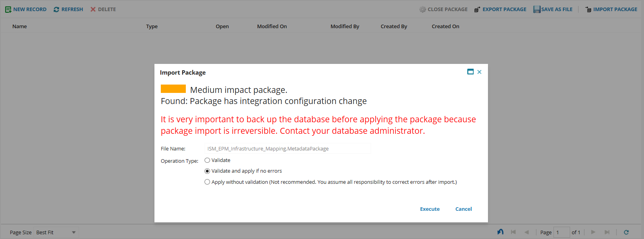644x239 pixels.
Task: Click the Save As File disk icon
Action: click(537, 10)
